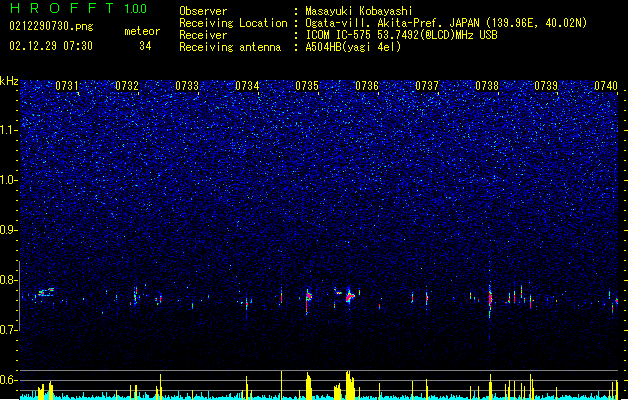Click the kHz axis unit label
The width and height of the screenshot is (629, 400).
9,81
